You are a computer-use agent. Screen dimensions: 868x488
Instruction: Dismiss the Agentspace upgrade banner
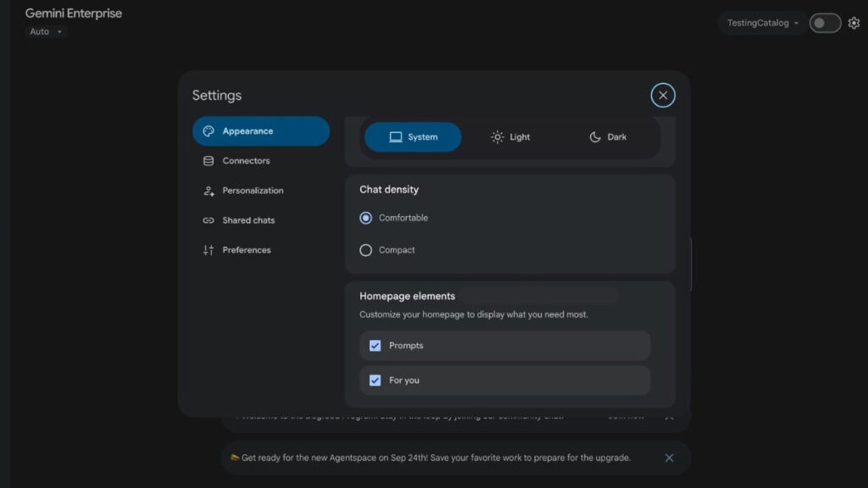[x=669, y=457]
